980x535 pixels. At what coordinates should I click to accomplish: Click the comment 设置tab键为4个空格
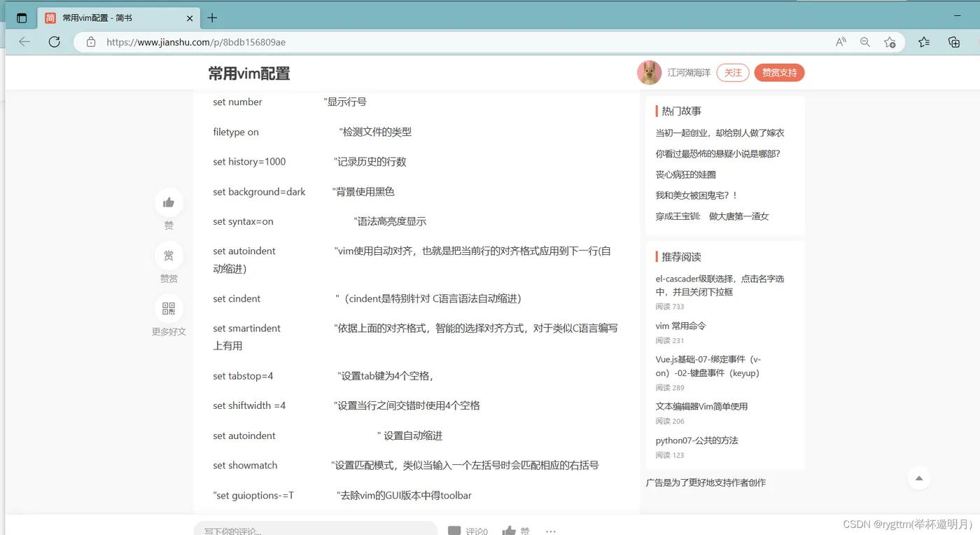(386, 376)
